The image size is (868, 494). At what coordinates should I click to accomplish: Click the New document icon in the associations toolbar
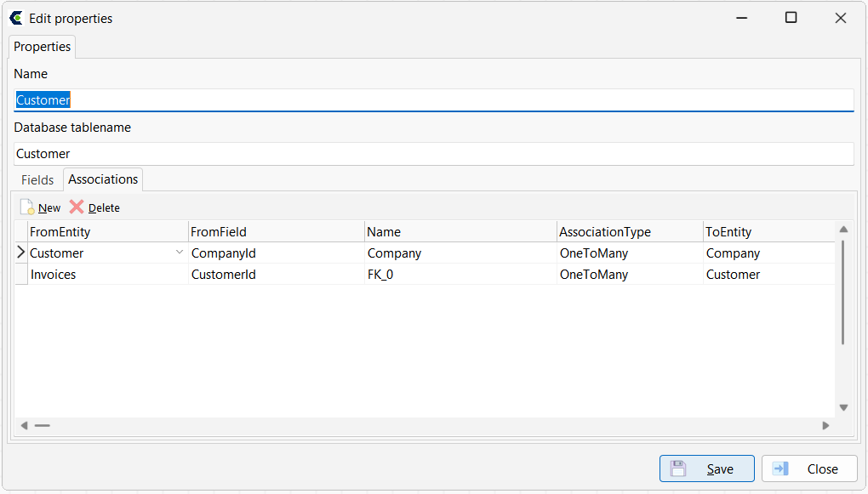click(x=27, y=207)
